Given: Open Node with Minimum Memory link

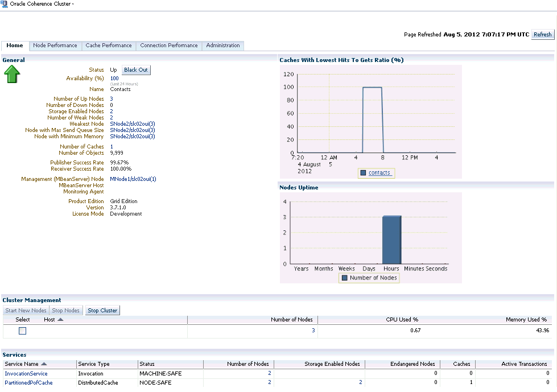Looking at the screenshot, I should 133,137.
